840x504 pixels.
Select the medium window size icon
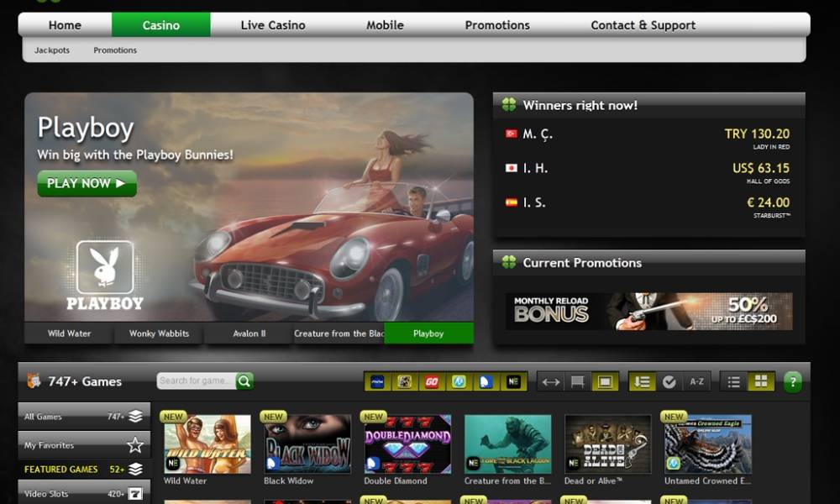pos(578,382)
